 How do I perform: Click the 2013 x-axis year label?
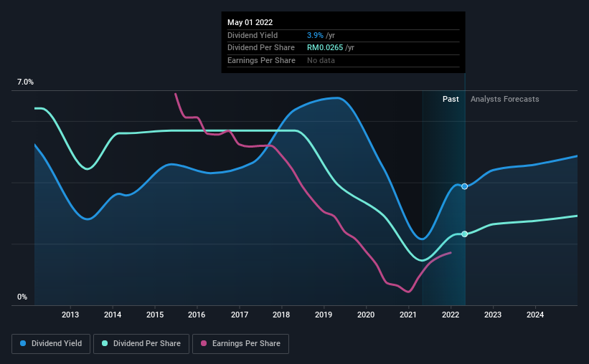coord(70,315)
